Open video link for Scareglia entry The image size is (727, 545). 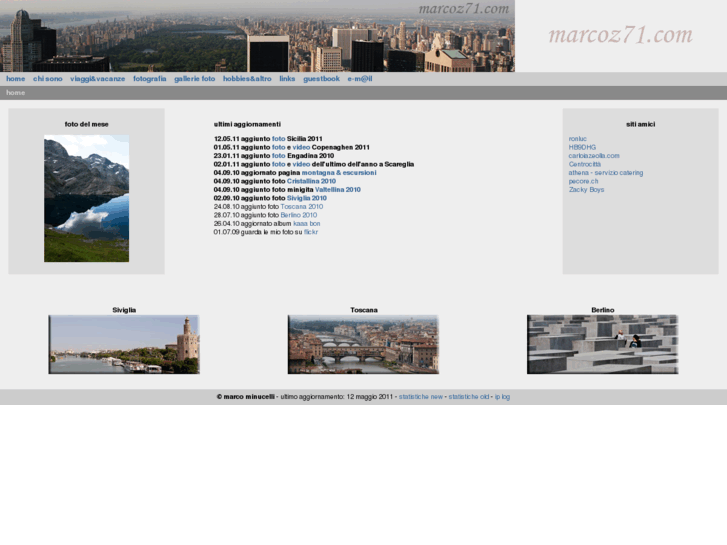click(301, 164)
